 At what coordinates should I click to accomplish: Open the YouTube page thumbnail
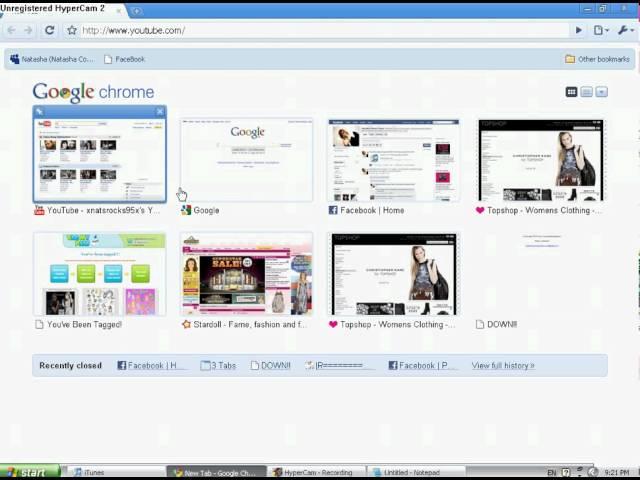click(x=100, y=160)
